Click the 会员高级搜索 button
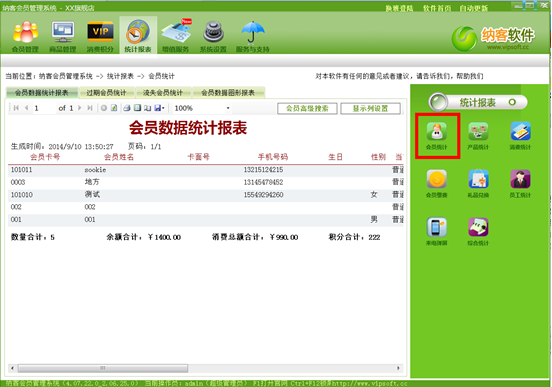The image size is (552, 387). [307, 108]
